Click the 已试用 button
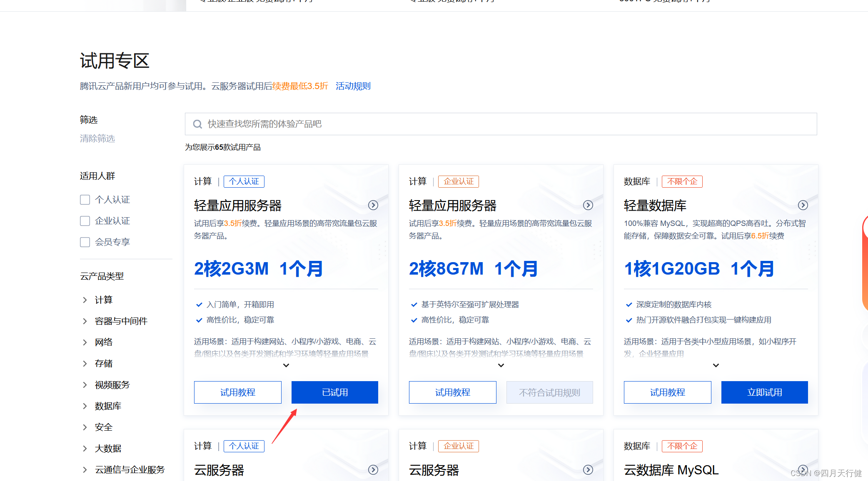868x481 pixels. [335, 392]
